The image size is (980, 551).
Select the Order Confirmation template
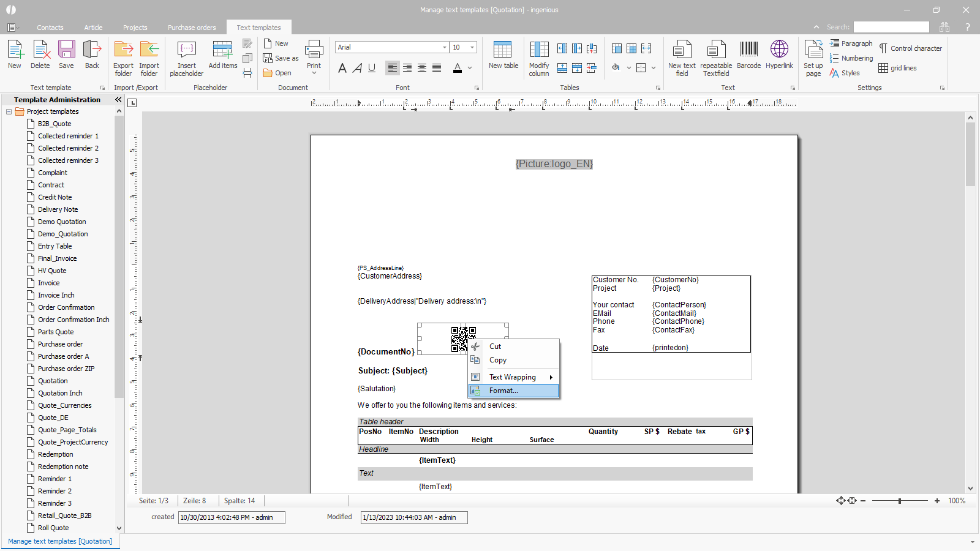(66, 307)
